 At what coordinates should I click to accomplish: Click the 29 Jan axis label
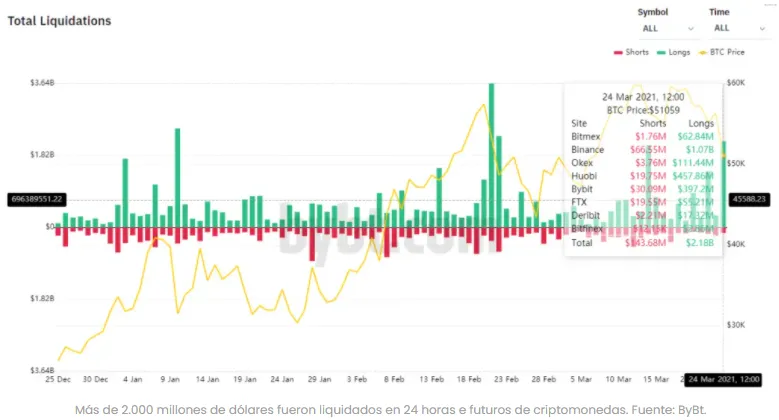point(319,379)
